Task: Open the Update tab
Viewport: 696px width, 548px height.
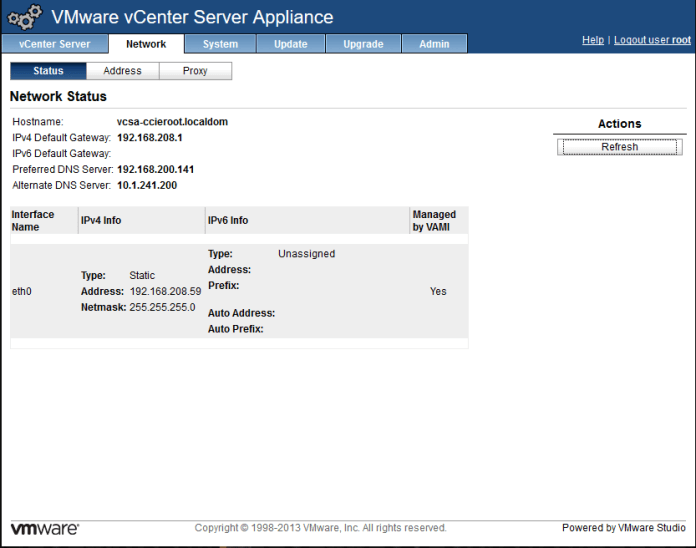Action: click(290, 44)
